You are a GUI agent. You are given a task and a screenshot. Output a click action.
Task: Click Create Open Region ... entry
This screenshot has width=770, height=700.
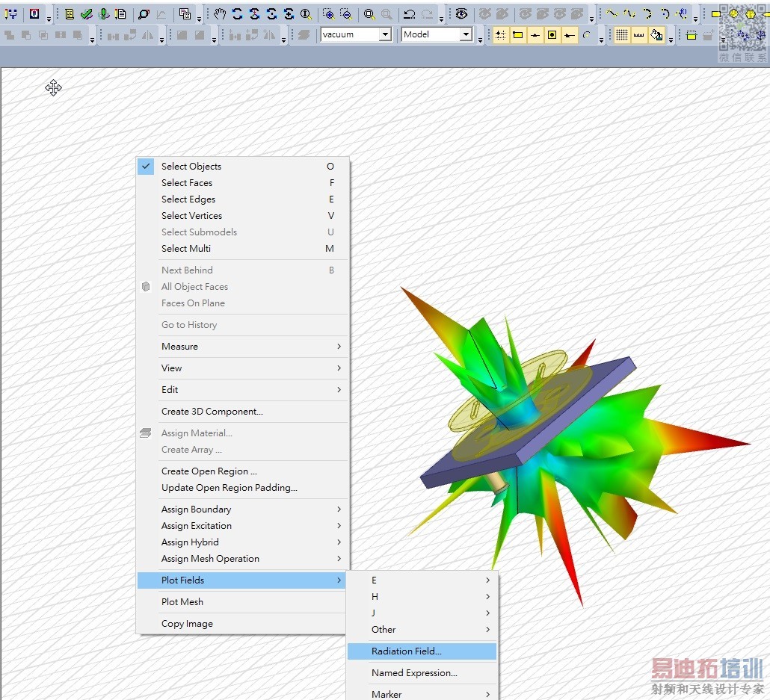[242, 471]
